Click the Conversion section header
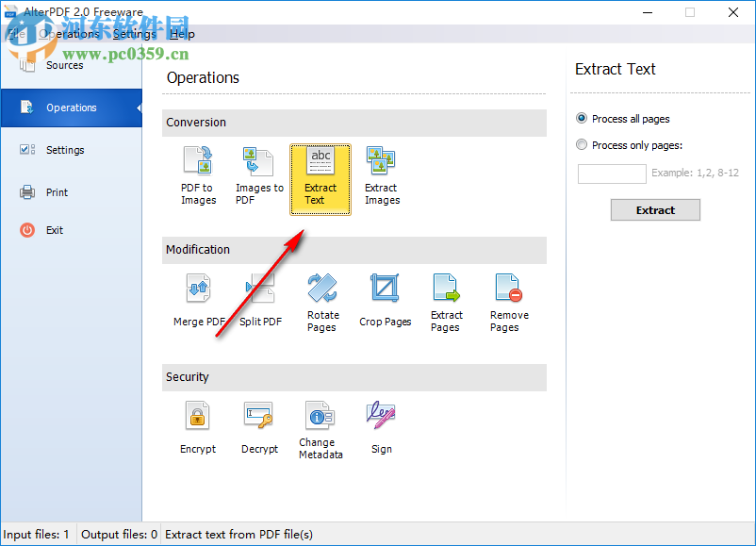 tap(353, 123)
